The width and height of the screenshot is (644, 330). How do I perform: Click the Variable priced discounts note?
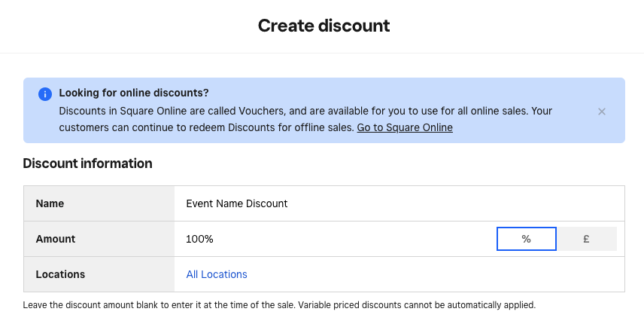(417, 305)
